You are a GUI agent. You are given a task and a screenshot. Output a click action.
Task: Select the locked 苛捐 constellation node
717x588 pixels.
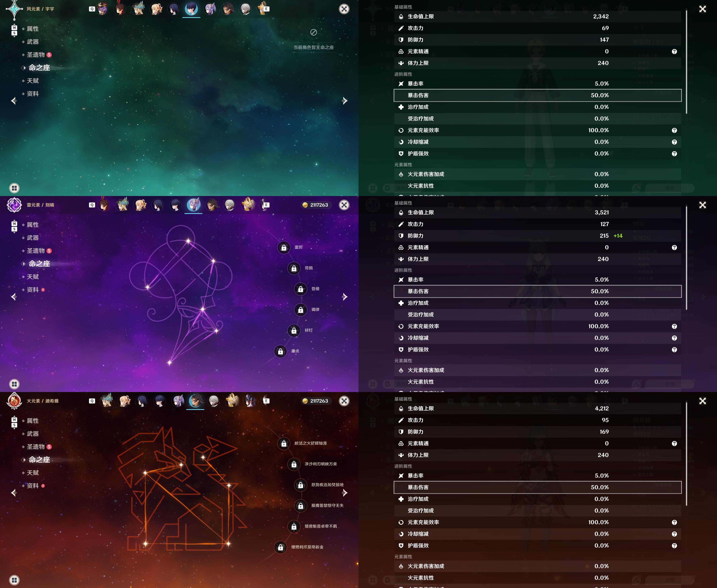[x=294, y=268]
